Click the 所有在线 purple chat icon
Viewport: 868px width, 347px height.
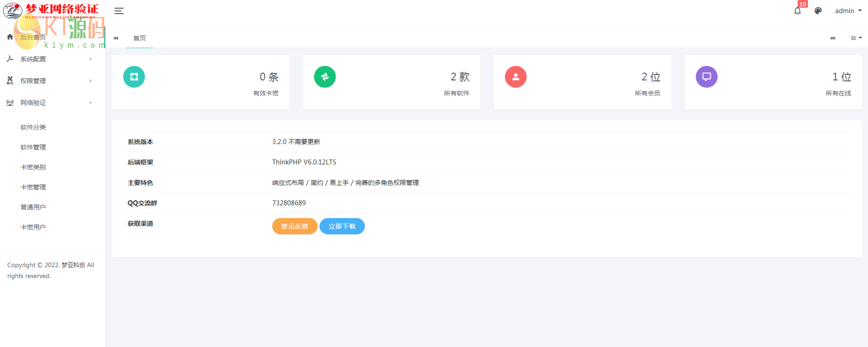706,77
